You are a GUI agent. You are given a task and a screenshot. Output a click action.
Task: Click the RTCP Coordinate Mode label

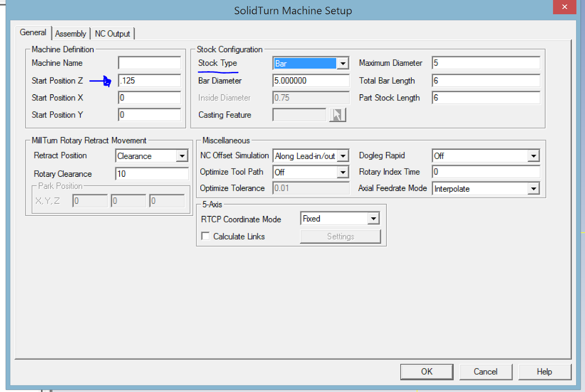point(241,219)
